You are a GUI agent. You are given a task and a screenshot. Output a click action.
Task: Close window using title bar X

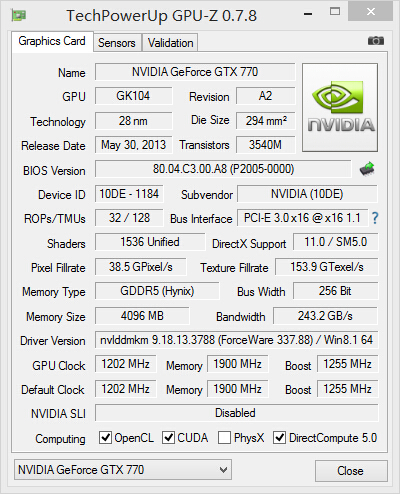[370, 12]
